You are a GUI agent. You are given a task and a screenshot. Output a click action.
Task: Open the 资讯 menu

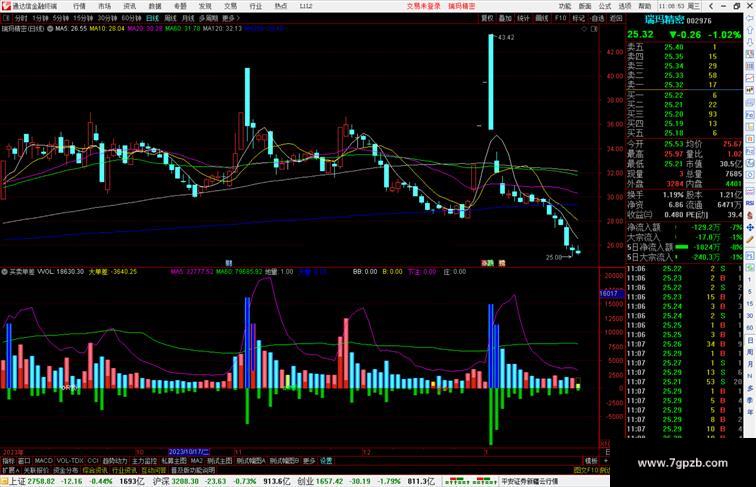pos(130,6)
